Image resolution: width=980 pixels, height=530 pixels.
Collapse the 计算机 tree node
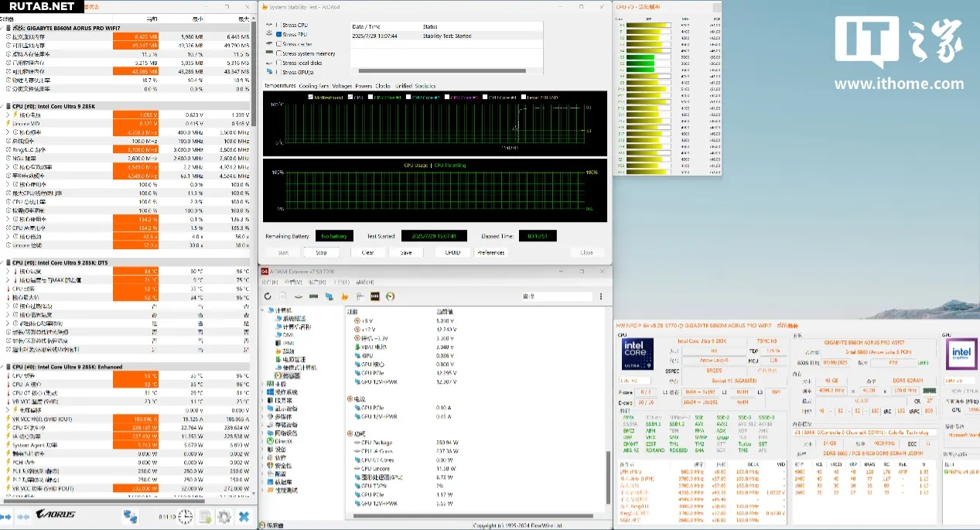click(264, 311)
